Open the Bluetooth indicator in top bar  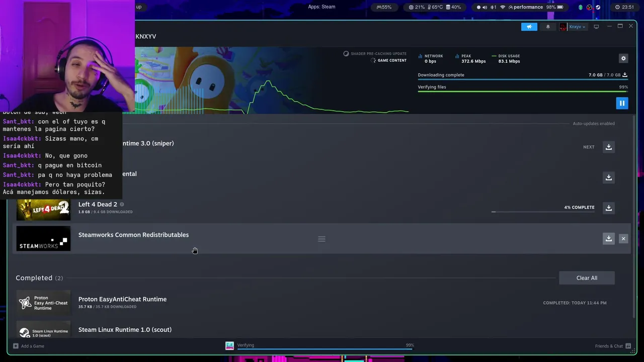click(x=494, y=7)
